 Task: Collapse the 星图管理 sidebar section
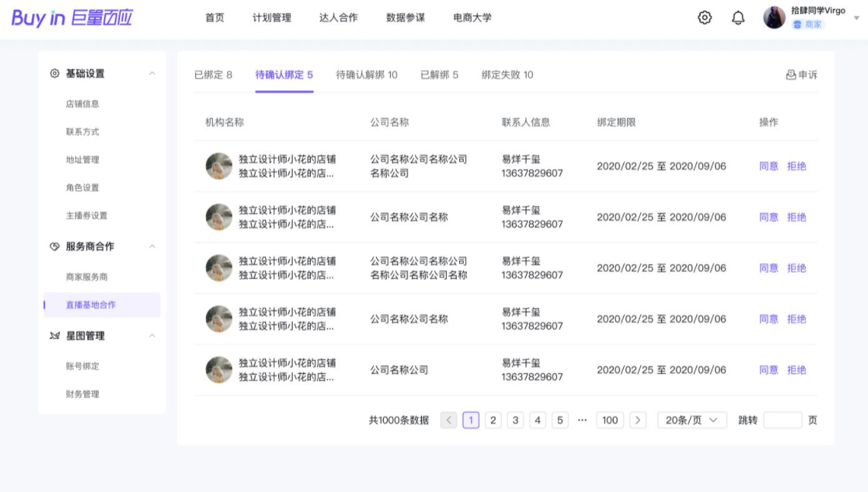(152, 336)
